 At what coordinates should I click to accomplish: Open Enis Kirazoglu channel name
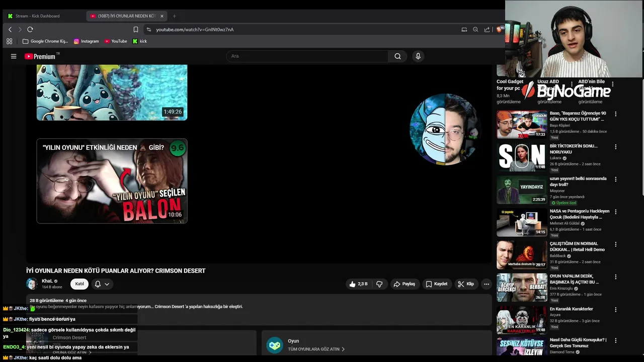pyautogui.click(x=561, y=289)
